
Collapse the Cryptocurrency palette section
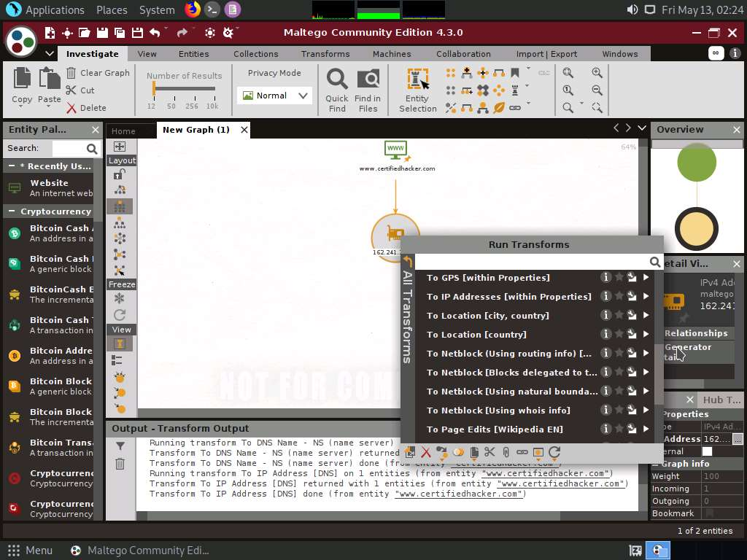12,211
